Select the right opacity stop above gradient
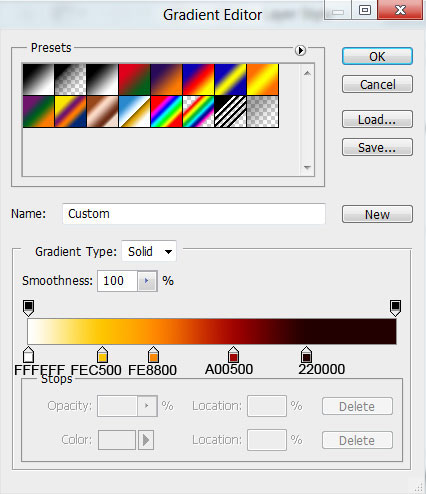Screen dimensions: 426x494 pyautogui.click(x=395, y=308)
